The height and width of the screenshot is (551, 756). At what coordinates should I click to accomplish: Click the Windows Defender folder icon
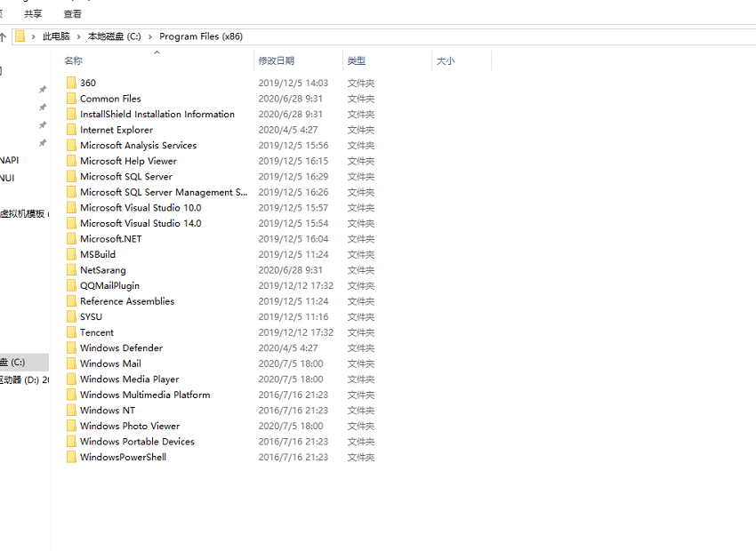tap(71, 347)
